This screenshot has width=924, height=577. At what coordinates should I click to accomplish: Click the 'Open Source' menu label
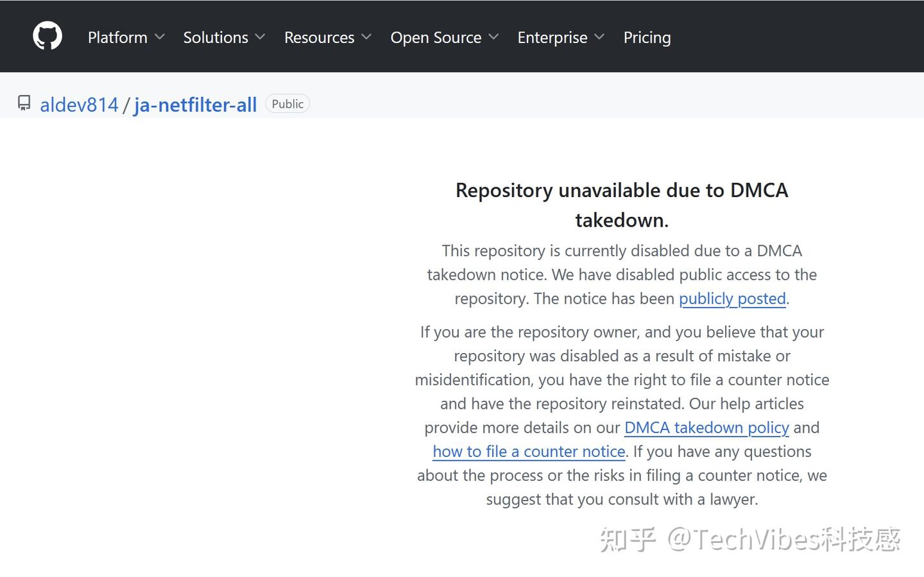436,37
